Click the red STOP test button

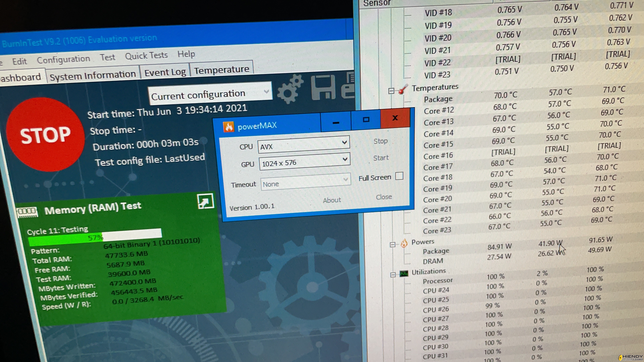pos(45,135)
